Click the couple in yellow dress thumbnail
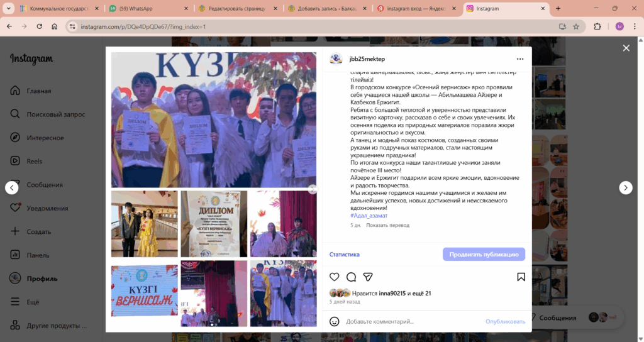This screenshot has height=342, width=644. click(x=145, y=224)
